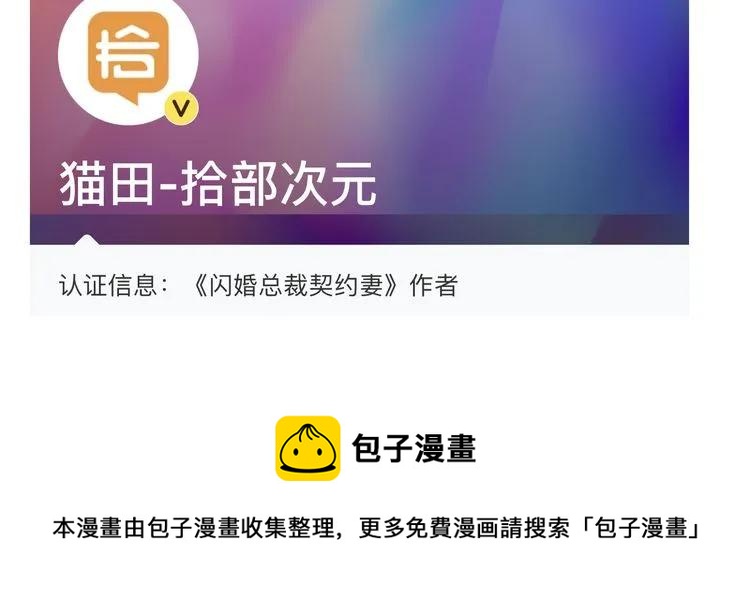Open the 猫田-拾部次元 username
750x613 pixels.
tap(218, 184)
